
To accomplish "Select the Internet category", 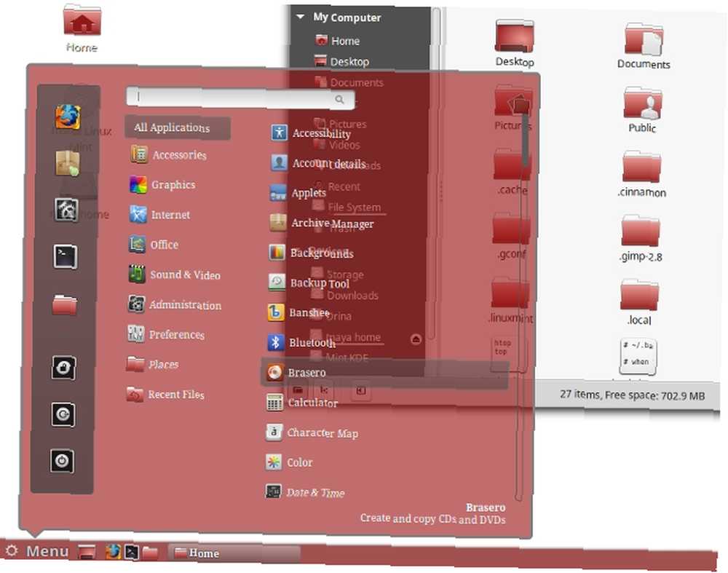I will (159, 214).
